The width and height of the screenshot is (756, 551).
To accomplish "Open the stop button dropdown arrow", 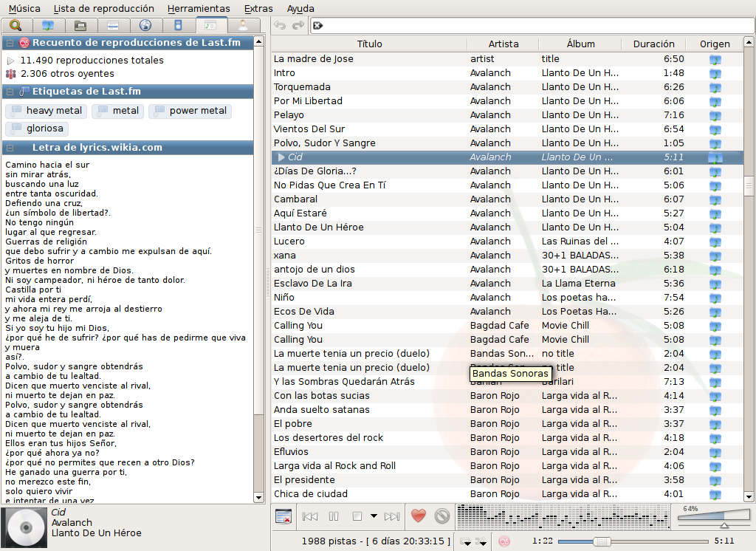I will click(x=374, y=516).
